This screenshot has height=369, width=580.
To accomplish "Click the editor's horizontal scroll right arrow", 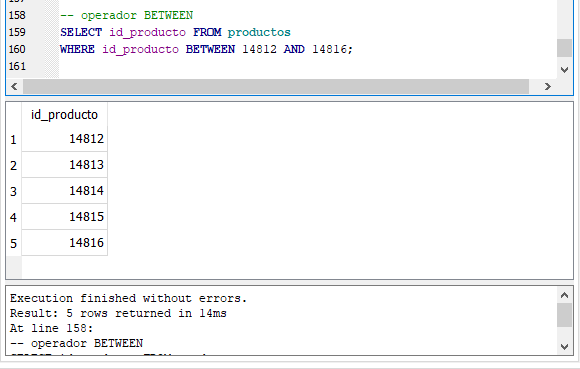I will (548, 87).
